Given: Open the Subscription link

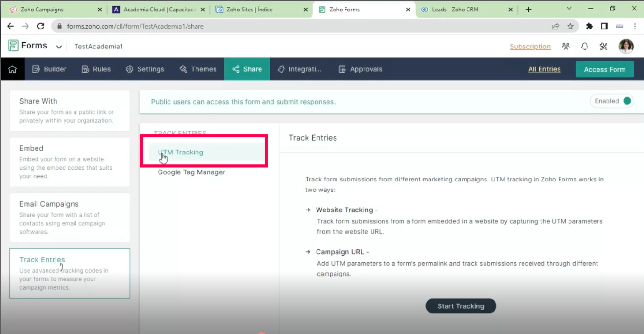Looking at the screenshot, I should pos(530,47).
